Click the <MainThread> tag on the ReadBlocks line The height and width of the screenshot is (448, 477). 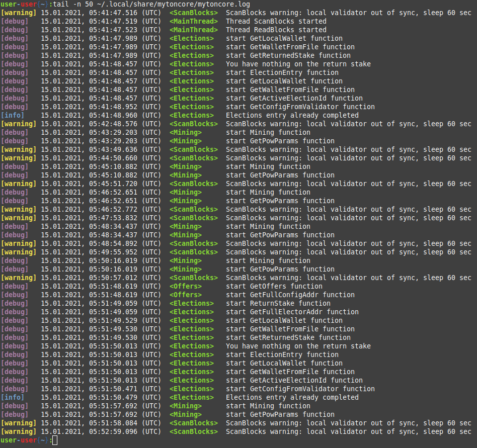(193, 30)
